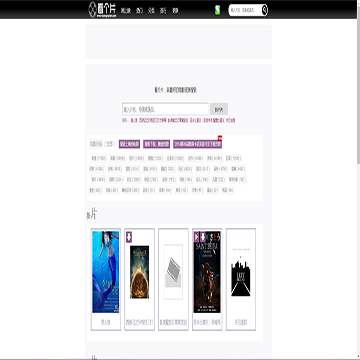360x360 pixels.
Task: Click the play icon on Saint Seiya poster
Action: click(x=196, y=237)
